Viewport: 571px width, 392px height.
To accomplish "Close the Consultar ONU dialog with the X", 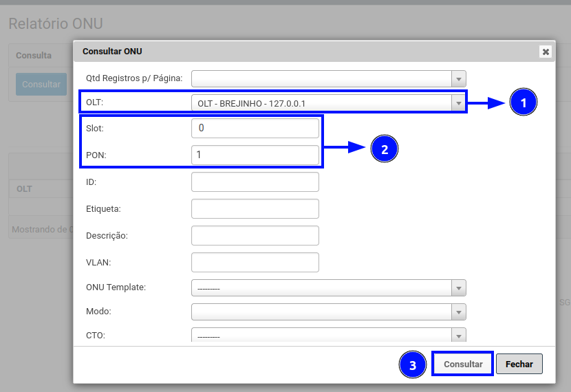I will 545,52.
